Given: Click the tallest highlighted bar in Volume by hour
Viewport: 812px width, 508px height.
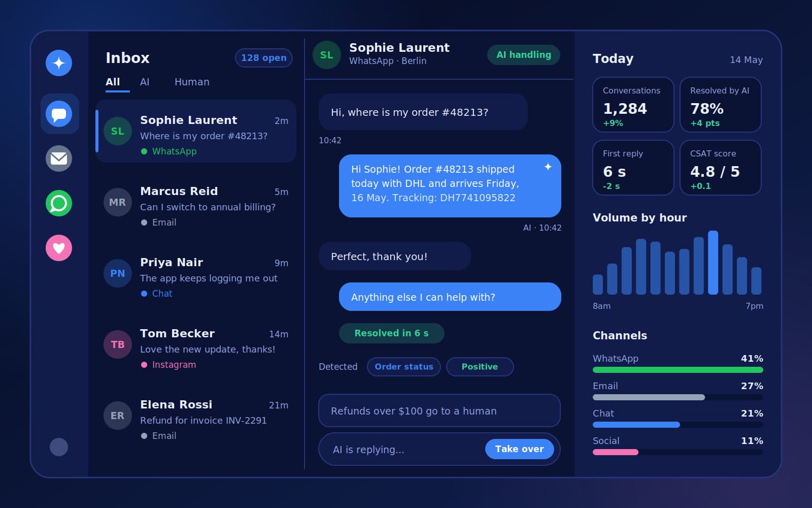Looking at the screenshot, I should [713, 263].
